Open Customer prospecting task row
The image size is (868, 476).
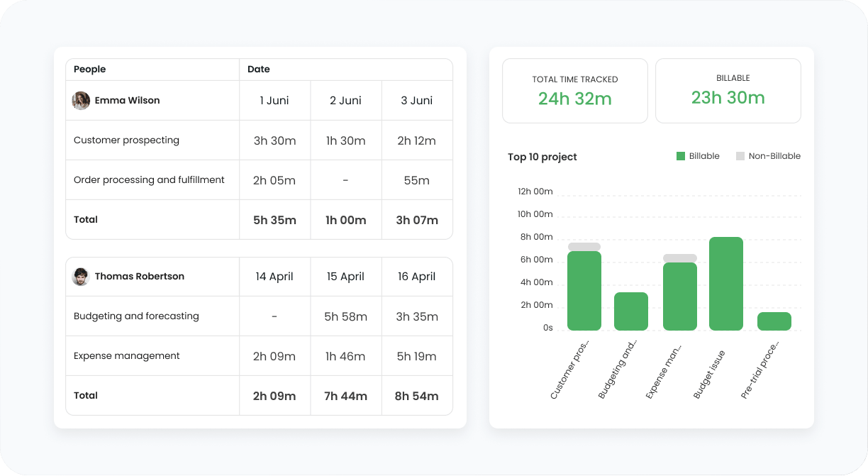click(259, 140)
